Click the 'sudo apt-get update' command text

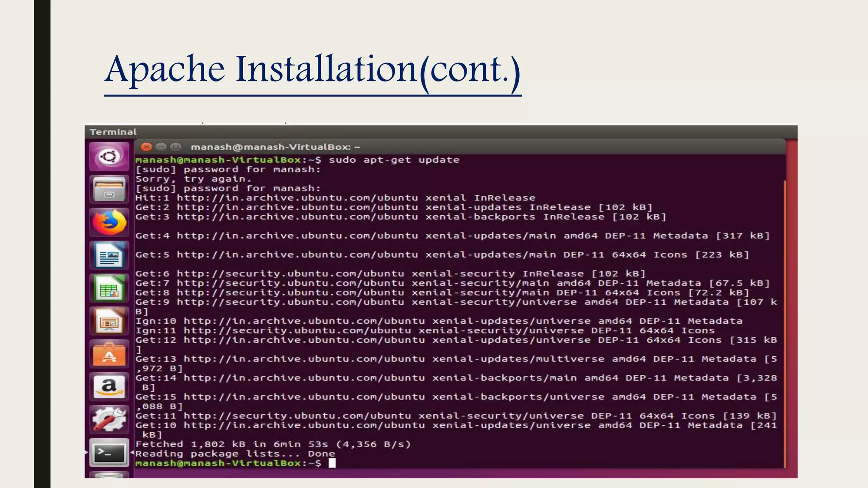394,160
